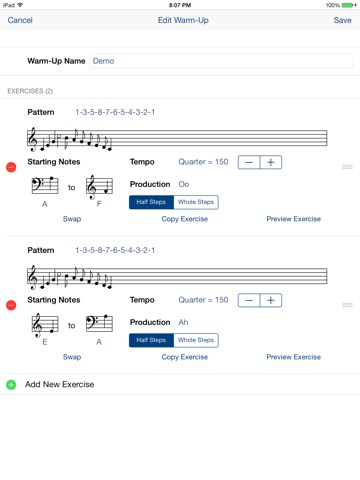Cancel editing the warm-up

click(20, 20)
